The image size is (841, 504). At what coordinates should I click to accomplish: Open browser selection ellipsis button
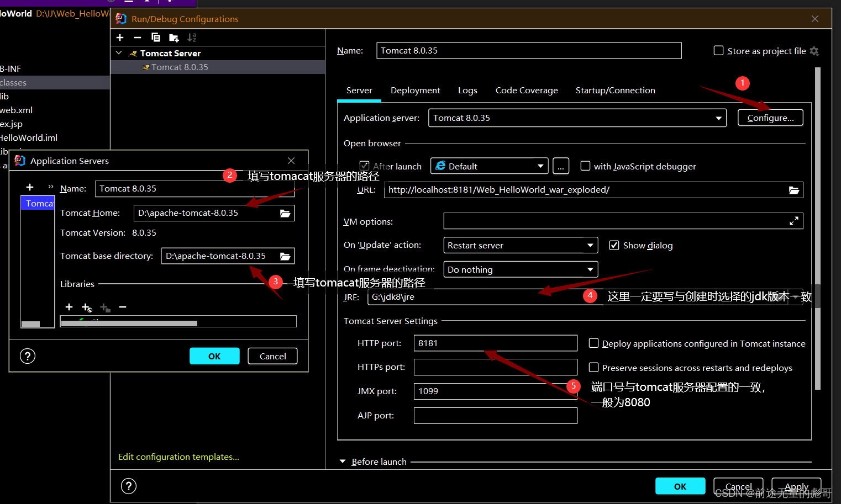click(560, 166)
